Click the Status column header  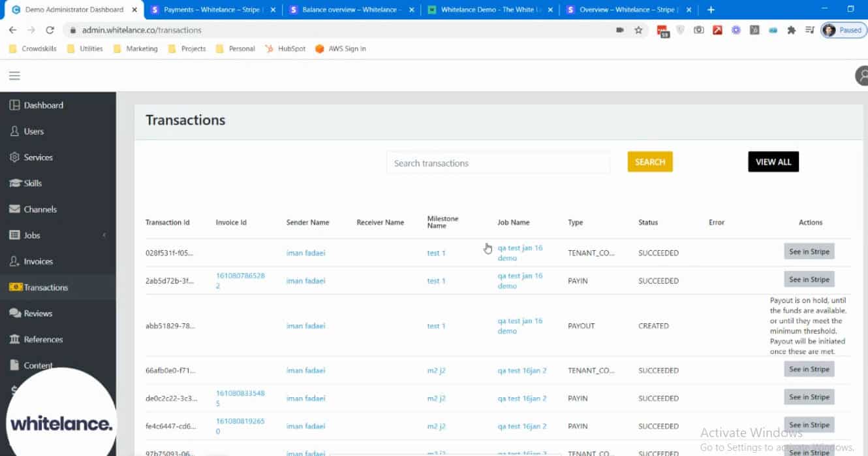pyautogui.click(x=648, y=223)
